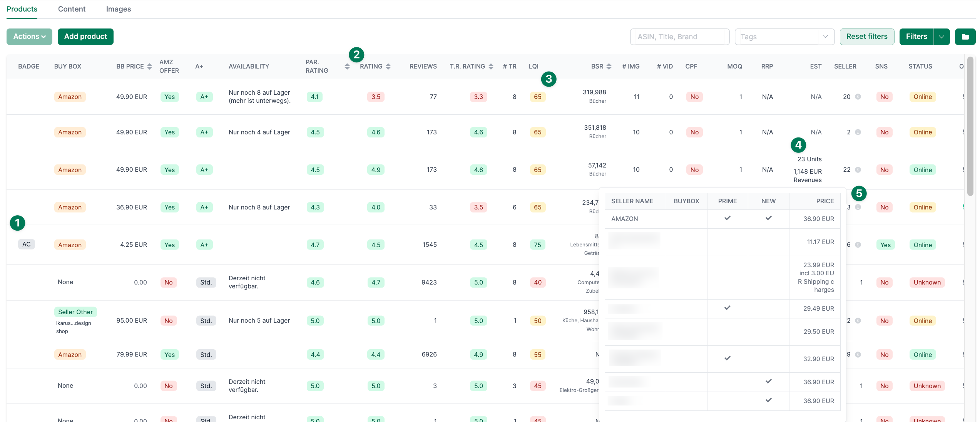The width and height of the screenshot is (980, 422).
Task: Sort by RATING column arrows
Action: point(388,66)
